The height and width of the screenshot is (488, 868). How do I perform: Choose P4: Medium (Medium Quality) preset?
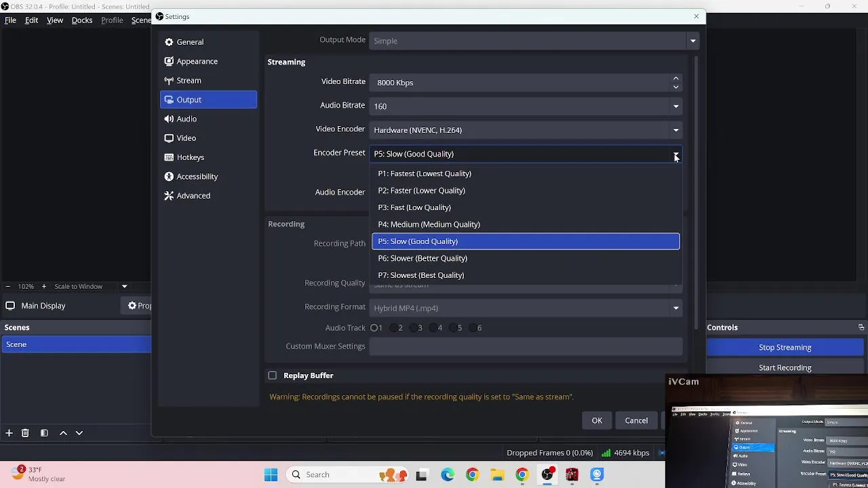(526, 224)
